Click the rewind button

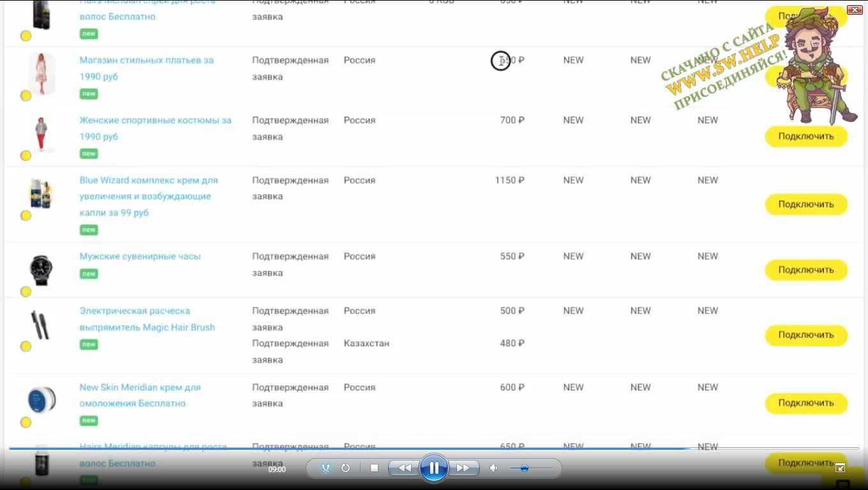pos(404,468)
